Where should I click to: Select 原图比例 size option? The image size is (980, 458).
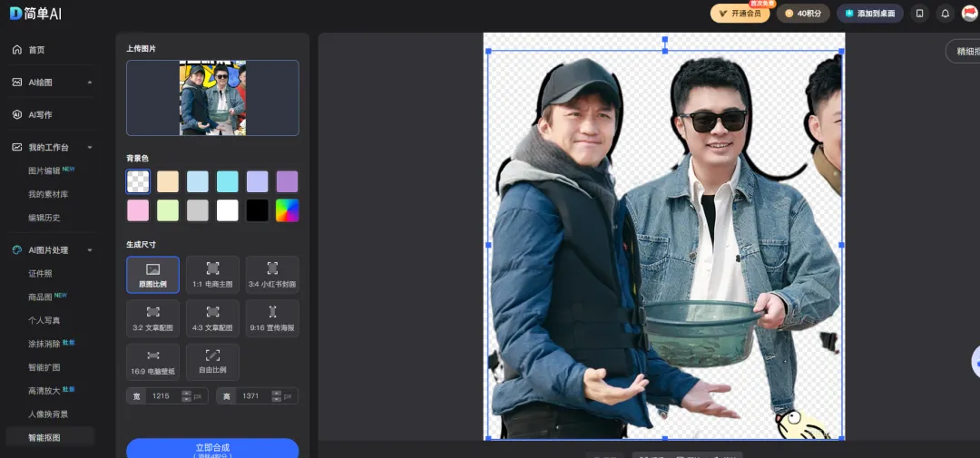point(152,275)
